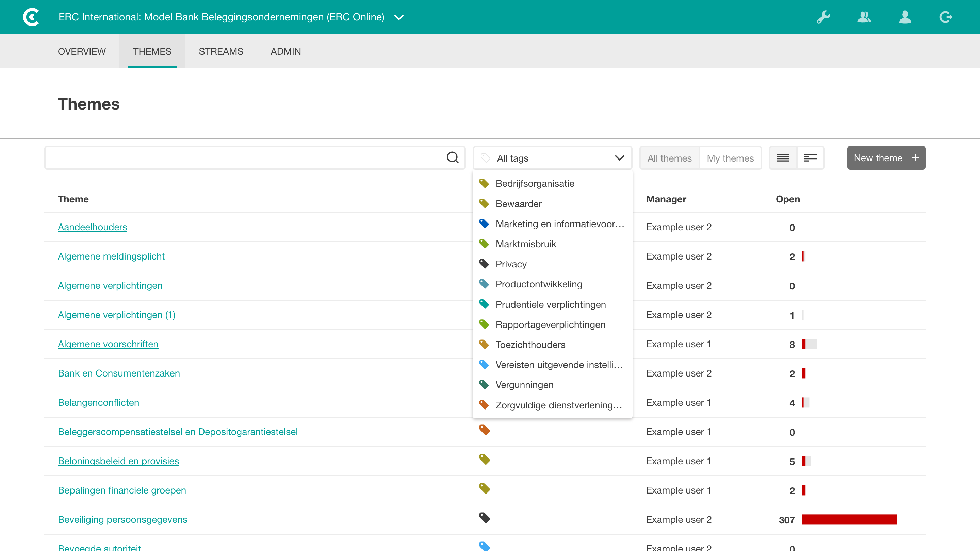Click the search magnifier icon

452,158
